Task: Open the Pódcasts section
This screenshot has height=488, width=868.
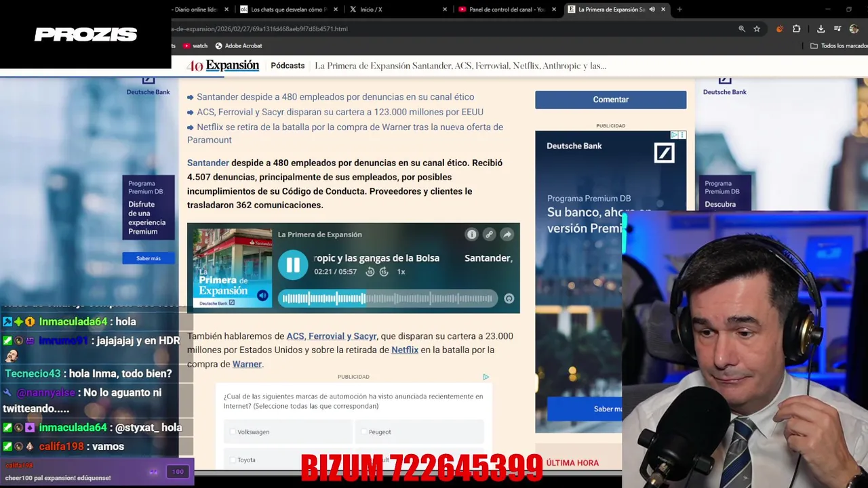Action: (x=288, y=66)
